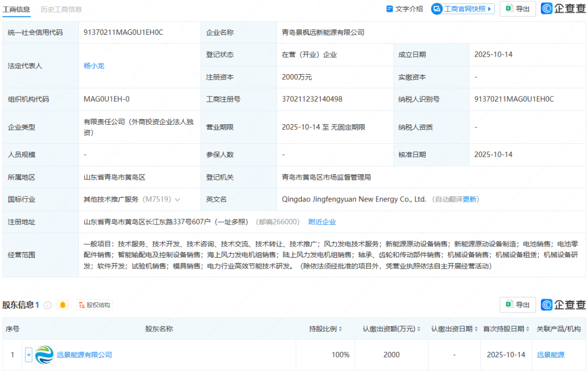Sort by 持股比例 column

tap(340, 329)
